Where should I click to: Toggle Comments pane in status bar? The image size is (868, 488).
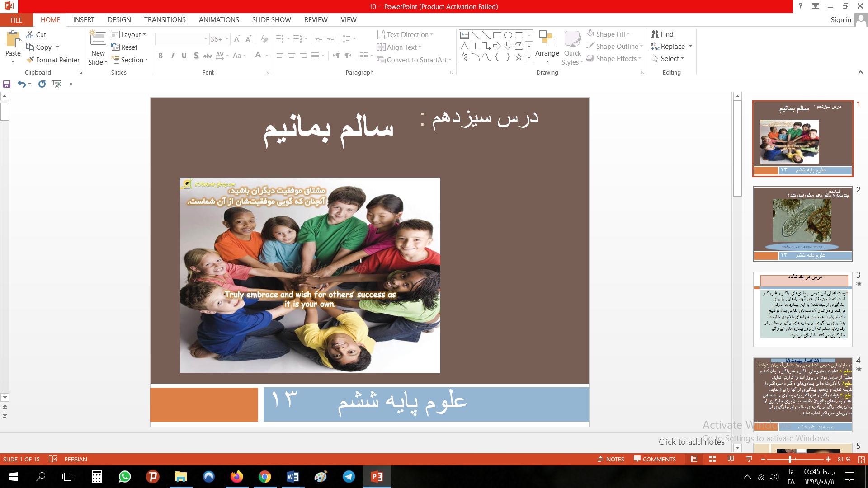pos(655,459)
